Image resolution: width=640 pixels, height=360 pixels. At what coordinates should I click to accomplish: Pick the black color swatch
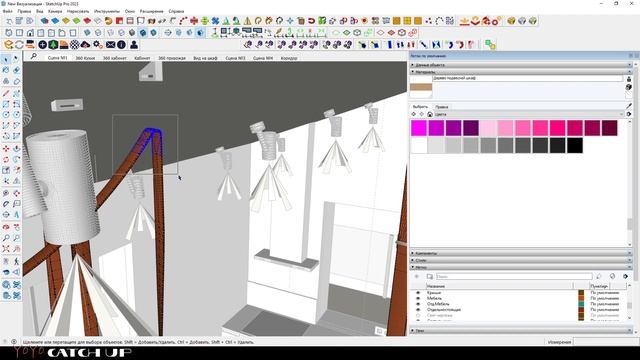pyautogui.click(x=575, y=145)
